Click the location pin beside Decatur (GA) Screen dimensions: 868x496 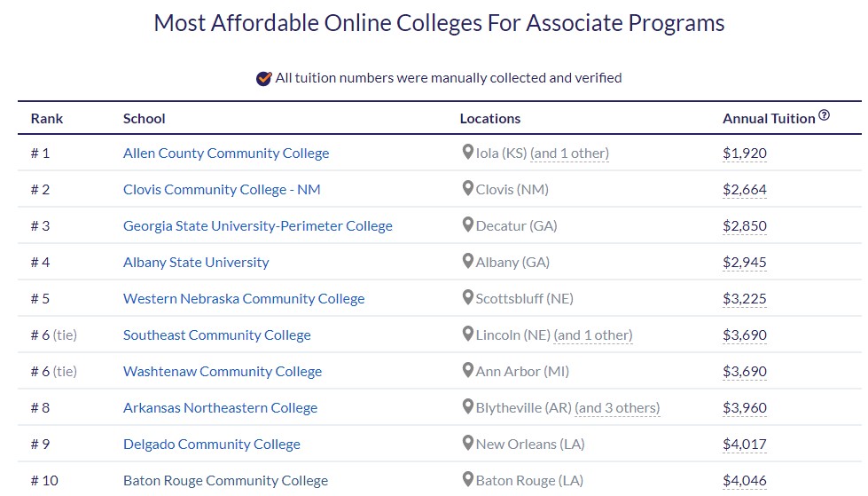(467, 224)
